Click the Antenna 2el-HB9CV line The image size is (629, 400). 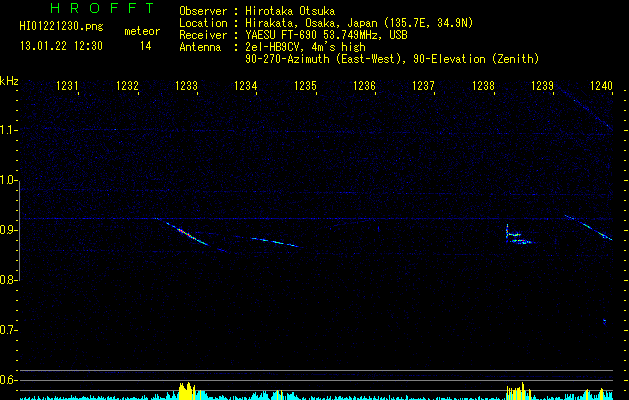point(272,47)
